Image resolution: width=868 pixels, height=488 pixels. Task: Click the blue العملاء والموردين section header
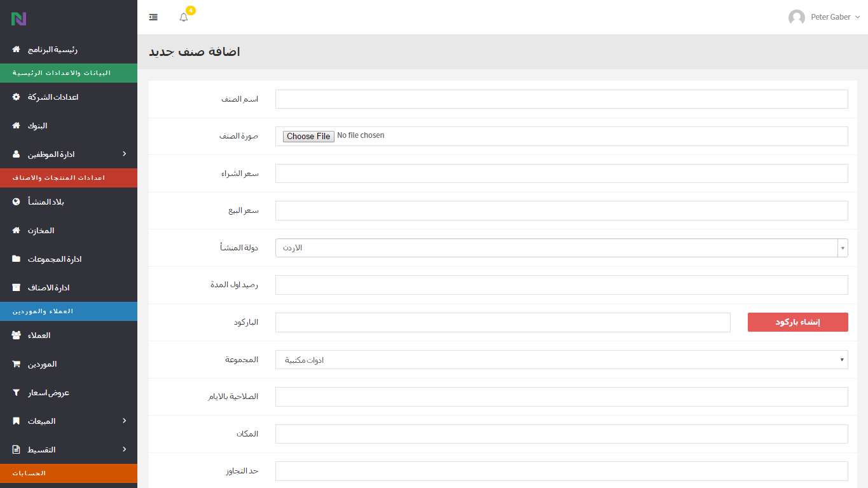[x=69, y=311]
